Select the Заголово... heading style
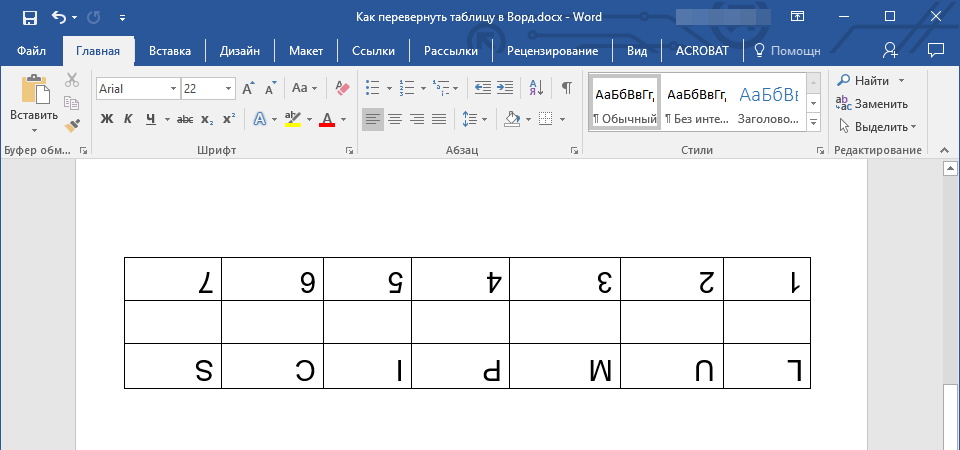Screen dimensions: 960x450 pyautogui.click(x=768, y=102)
